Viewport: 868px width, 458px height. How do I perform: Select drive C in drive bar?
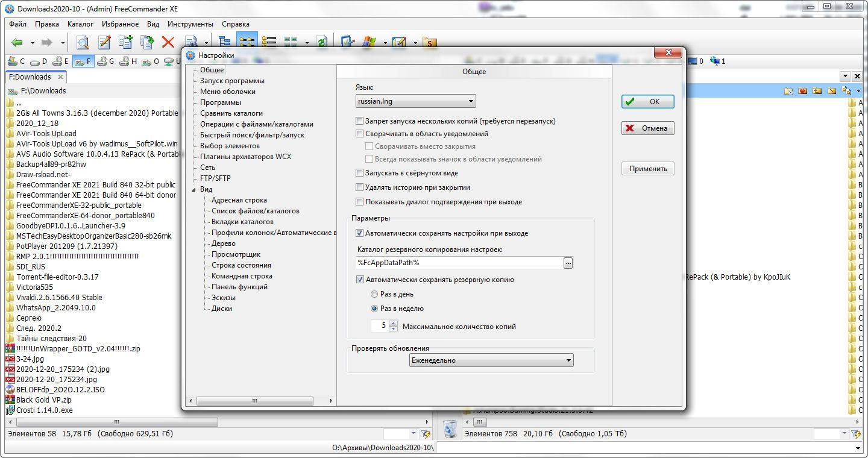tap(16, 61)
